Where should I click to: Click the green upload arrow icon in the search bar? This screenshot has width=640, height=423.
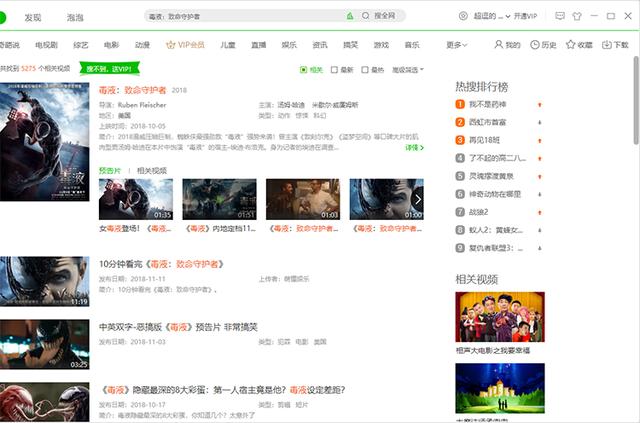click(x=350, y=16)
